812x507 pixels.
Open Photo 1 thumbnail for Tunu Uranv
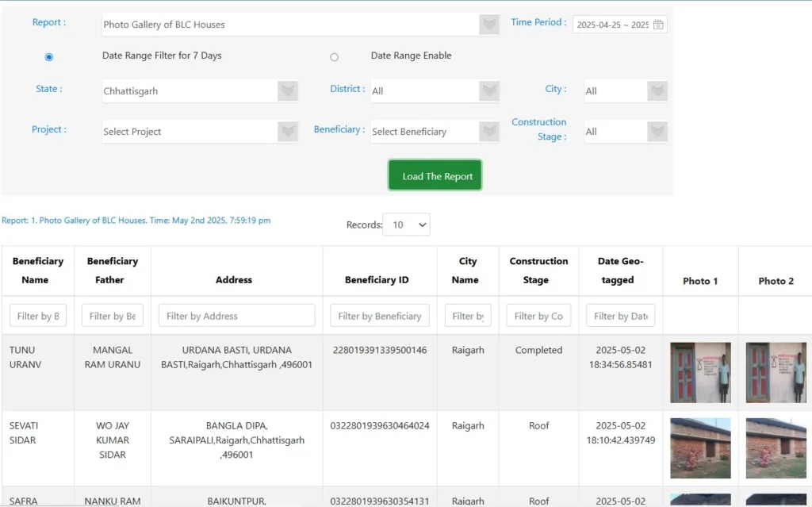[700, 373]
